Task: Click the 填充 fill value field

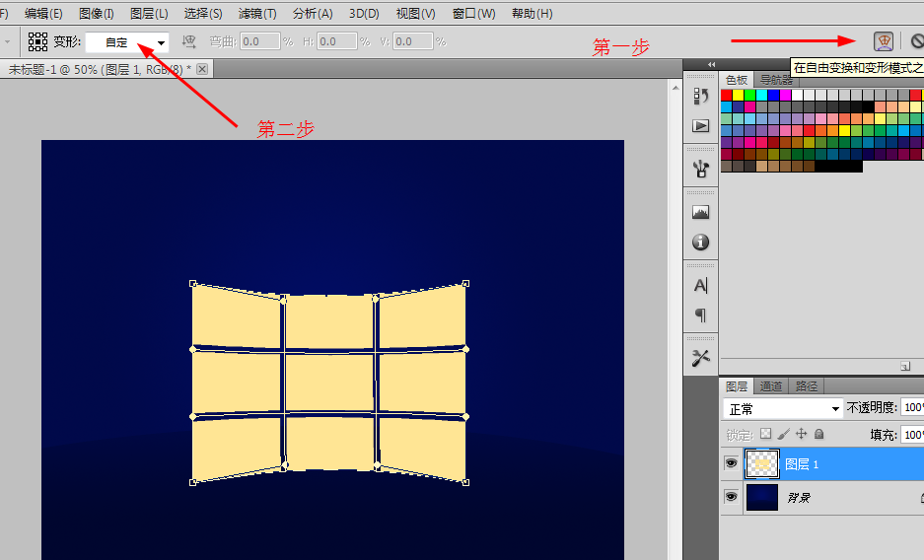Action: 912,435
